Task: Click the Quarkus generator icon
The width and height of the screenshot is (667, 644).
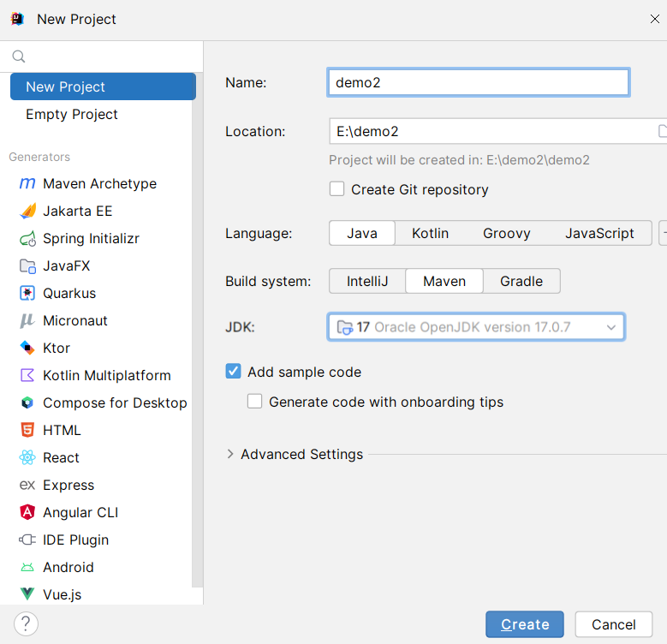Action: pos(27,294)
